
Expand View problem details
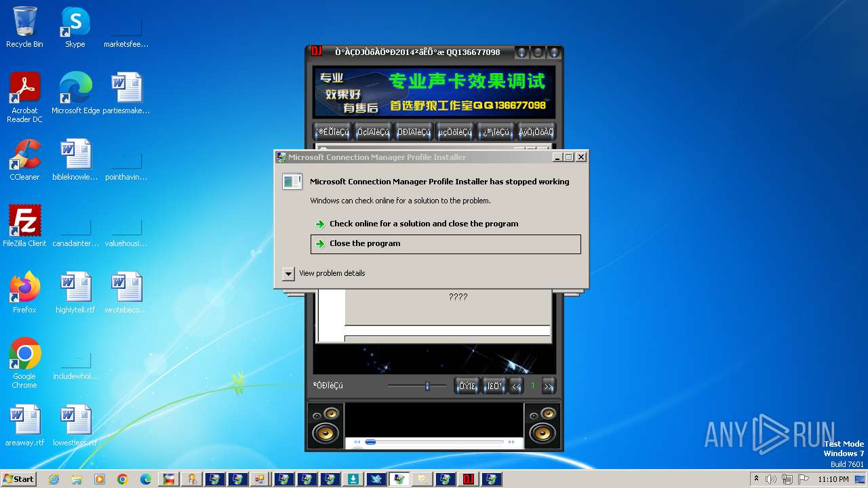coord(288,274)
